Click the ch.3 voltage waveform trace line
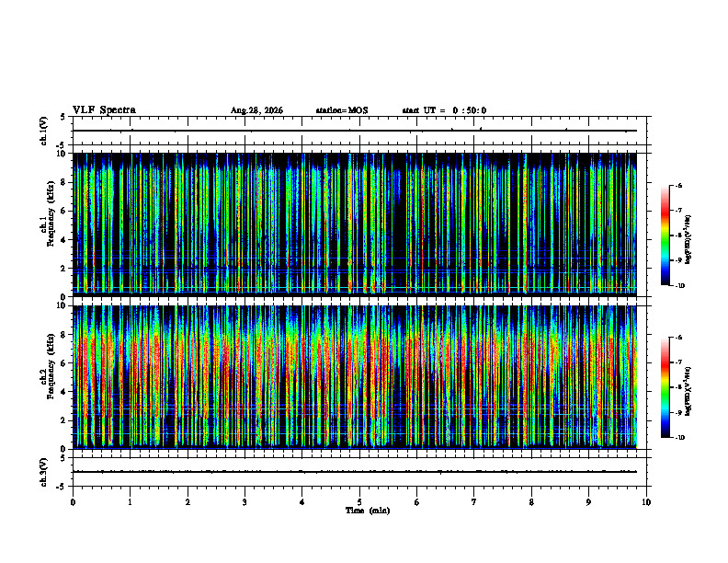Screen dimensions: 728x563 coord(355,472)
